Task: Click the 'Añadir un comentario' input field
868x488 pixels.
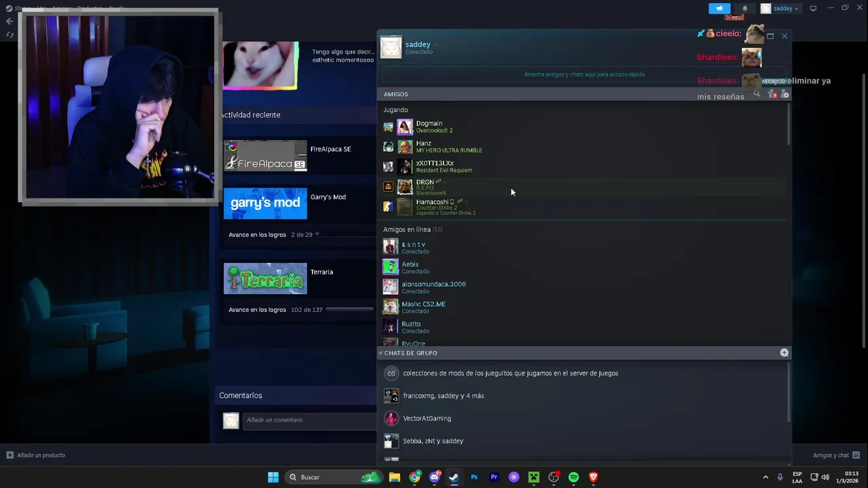Action: (310, 420)
